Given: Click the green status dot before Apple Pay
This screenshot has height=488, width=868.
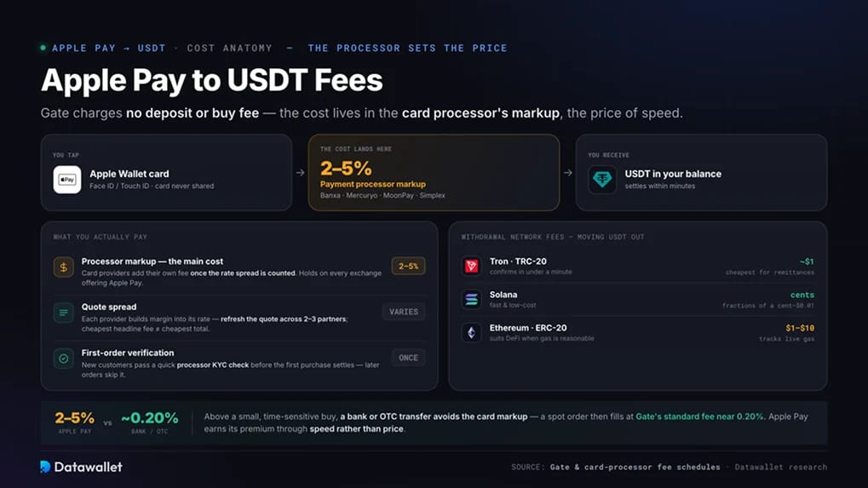Looking at the screenshot, I should [x=43, y=48].
